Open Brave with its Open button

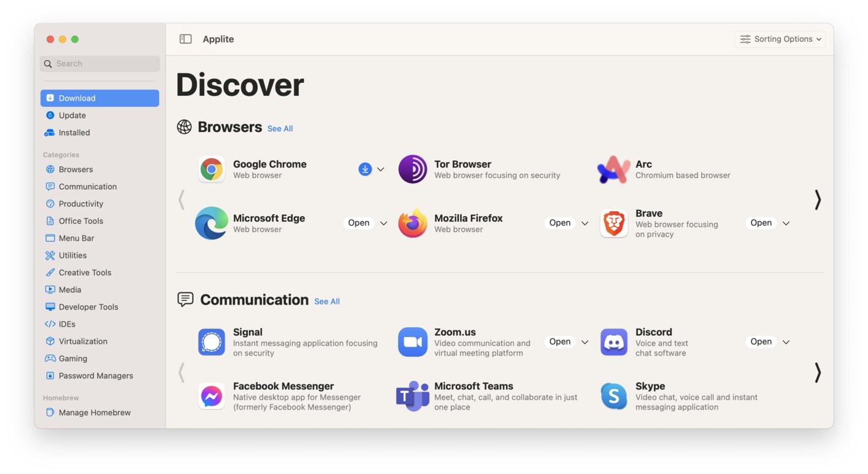tap(761, 223)
